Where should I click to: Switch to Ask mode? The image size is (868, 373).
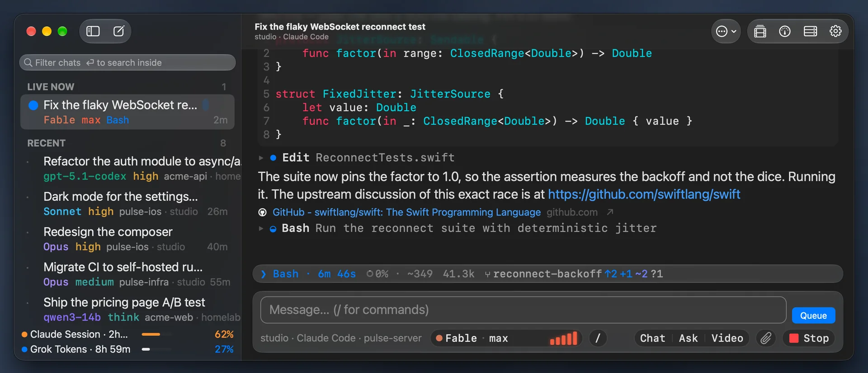(x=688, y=338)
